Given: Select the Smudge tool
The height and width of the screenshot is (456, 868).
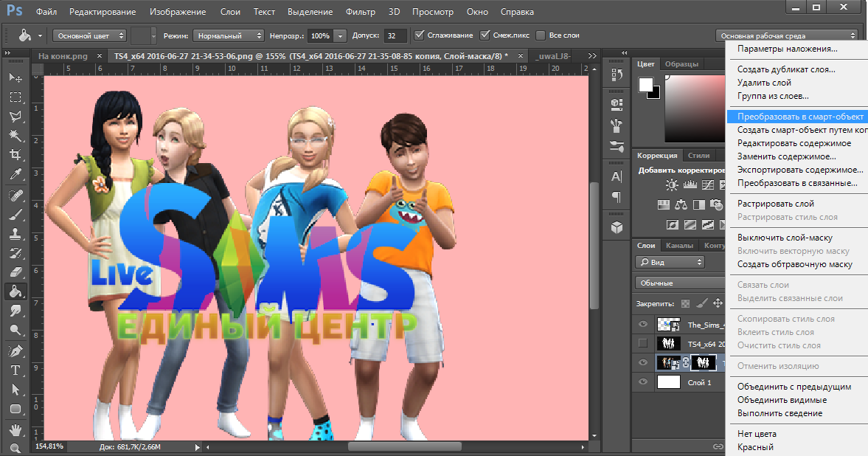Looking at the screenshot, I should coord(15,311).
